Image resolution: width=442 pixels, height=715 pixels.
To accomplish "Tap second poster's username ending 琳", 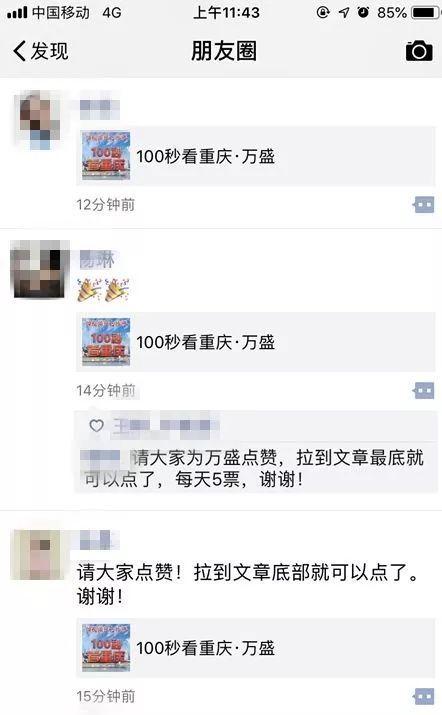I will click(x=97, y=259).
